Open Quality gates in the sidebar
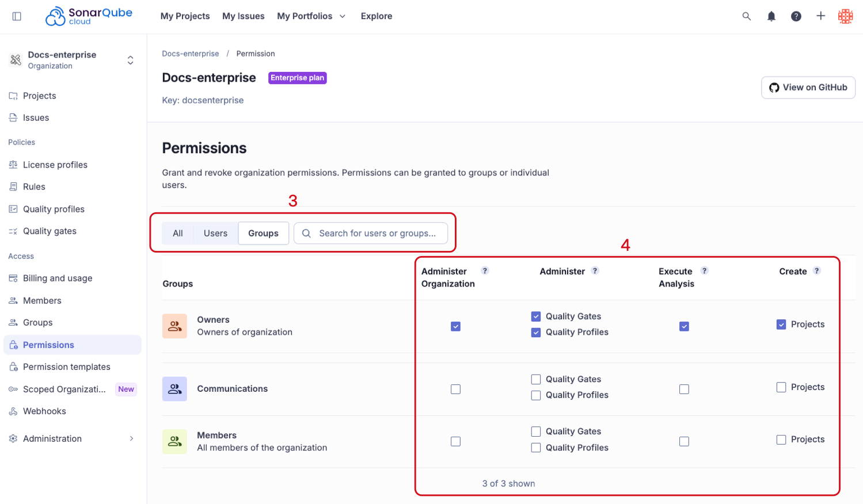This screenshot has height=504, width=863. (x=72, y=231)
